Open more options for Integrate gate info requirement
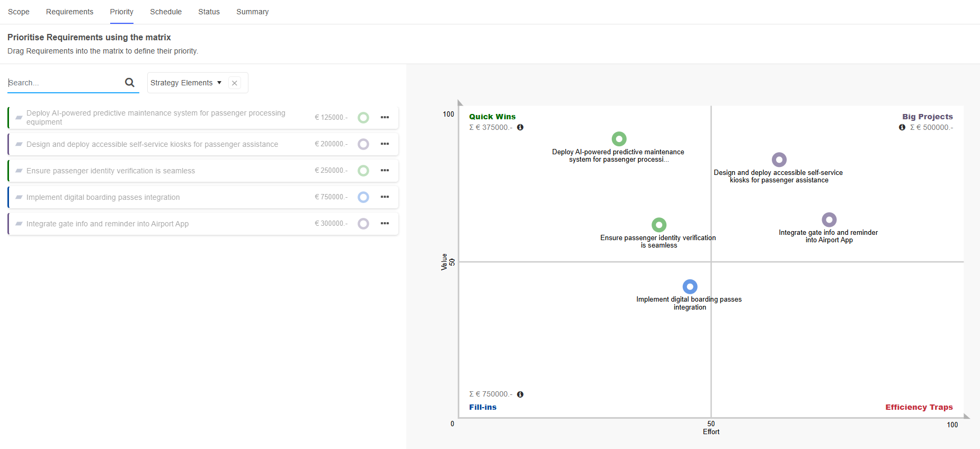Viewport: 980px width, 449px height. pos(385,223)
